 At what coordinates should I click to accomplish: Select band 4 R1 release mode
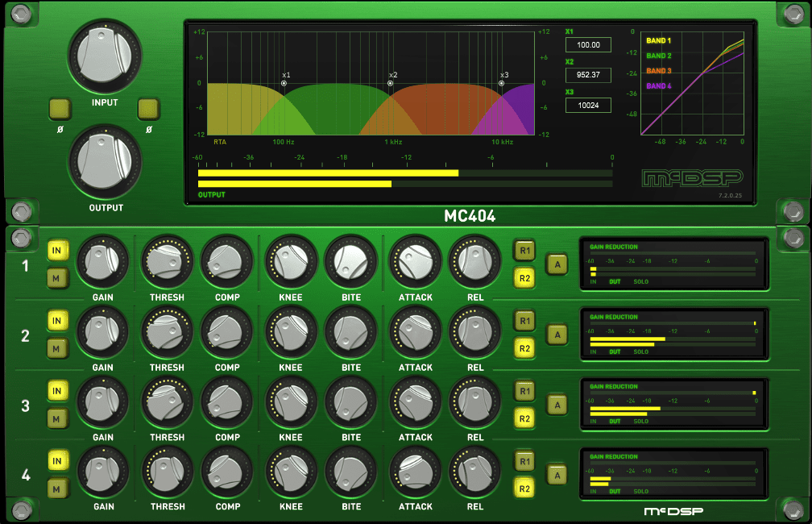(524, 461)
